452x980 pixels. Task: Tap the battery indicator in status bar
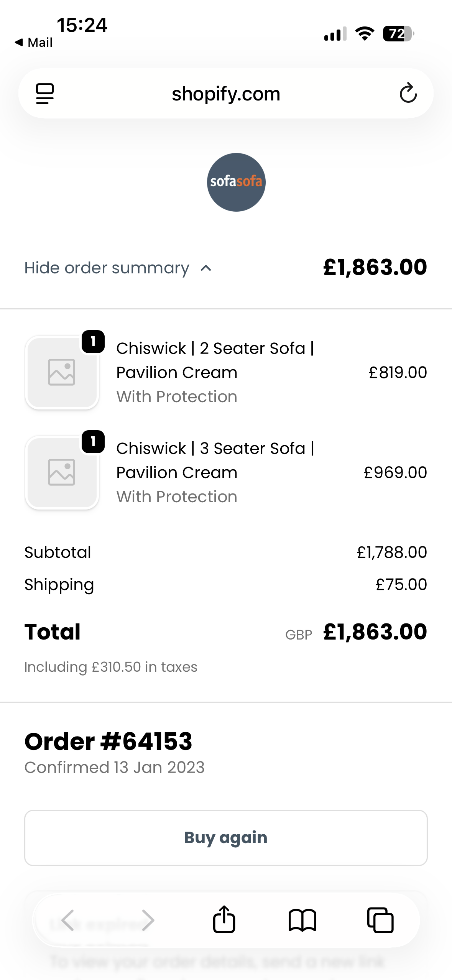(x=398, y=34)
